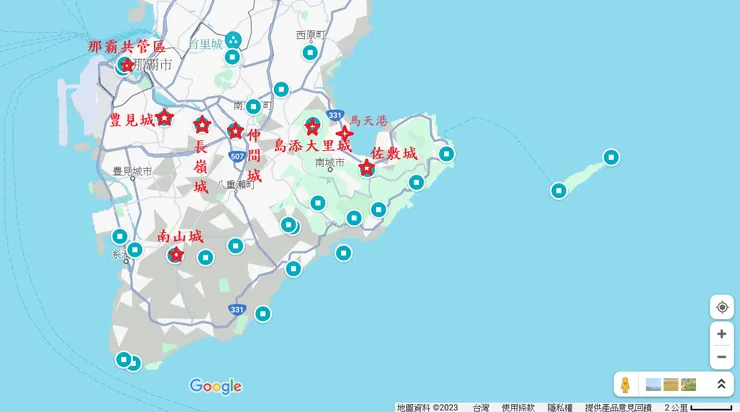
Task: Select the teal marker right of 南山城 star
Action: (205, 258)
